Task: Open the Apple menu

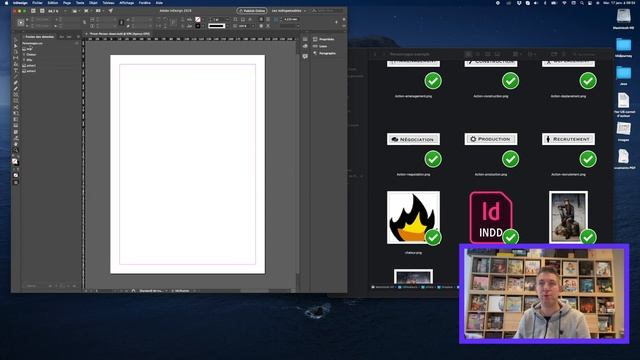Action: coord(6,3)
